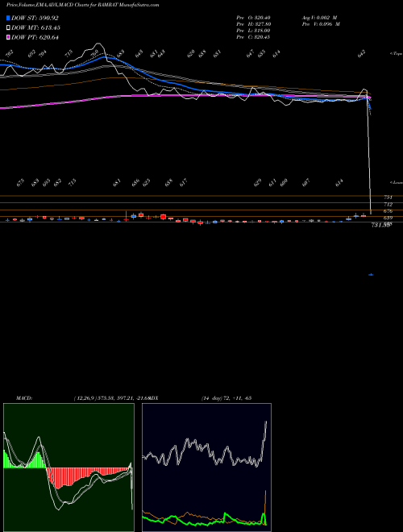403x532 pixels.
Task: Select the 'DOW PT: 620.64' legend text
Action: coord(35,37)
